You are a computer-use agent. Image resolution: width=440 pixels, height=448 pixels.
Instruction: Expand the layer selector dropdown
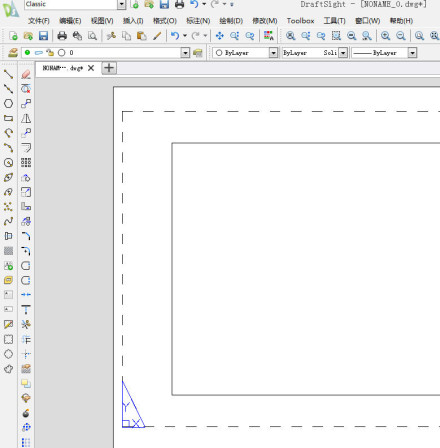click(x=185, y=53)
